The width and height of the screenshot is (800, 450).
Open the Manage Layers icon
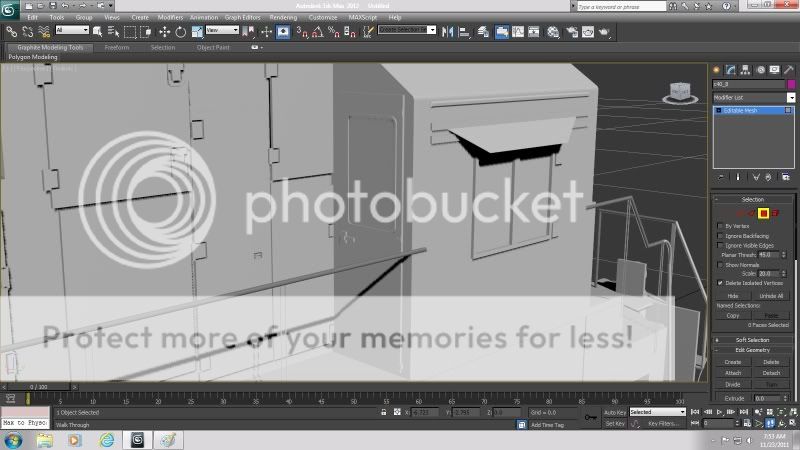(483, 32)
